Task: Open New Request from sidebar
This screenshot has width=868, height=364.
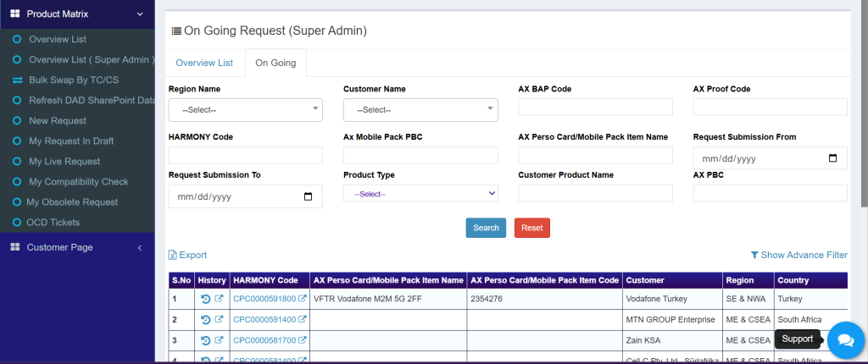Action: [x=58, y=121]
